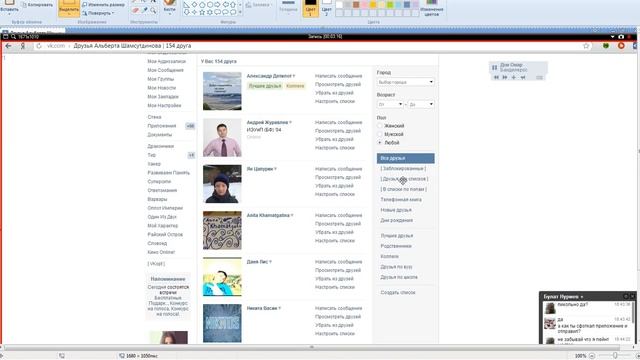
Task: Select Женский gender radio button
Action: point(380,126)
